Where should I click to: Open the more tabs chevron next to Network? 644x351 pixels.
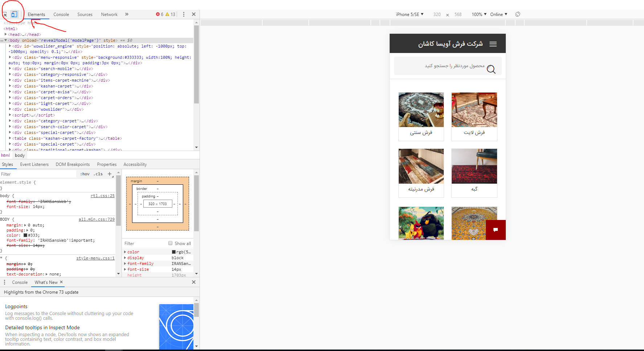tap(127, 14)
